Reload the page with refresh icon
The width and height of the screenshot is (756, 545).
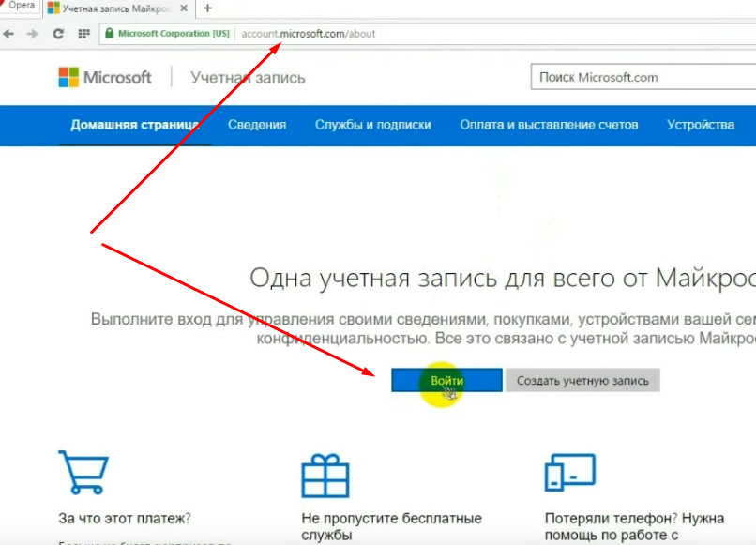[58, 34]
